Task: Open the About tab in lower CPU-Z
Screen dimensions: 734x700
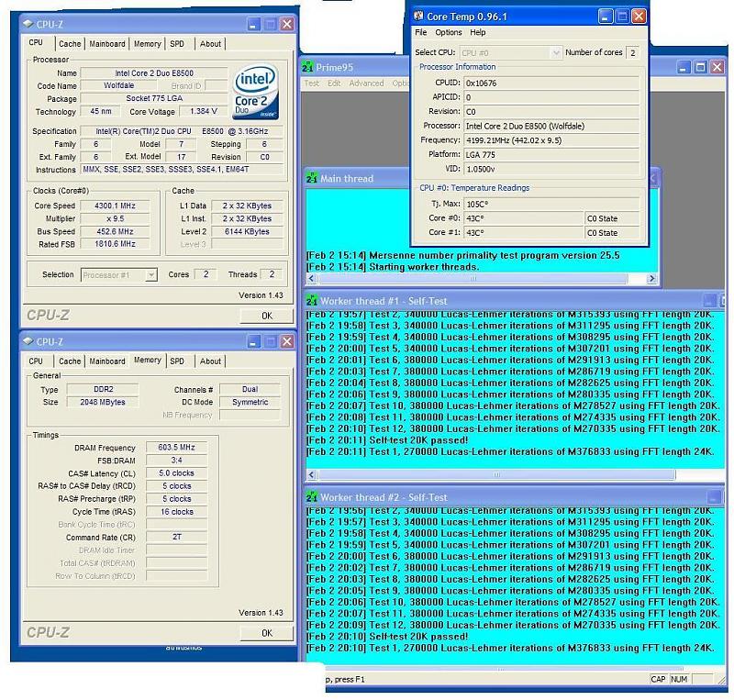Action: [210, 361]
